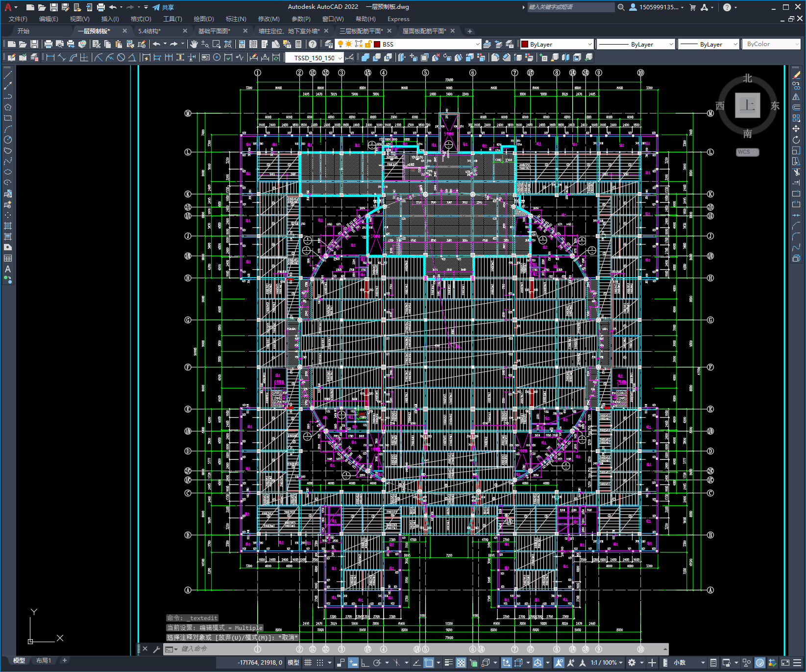
Task: Select the Table tool in draw toolbar
Action: click(8, 258)
